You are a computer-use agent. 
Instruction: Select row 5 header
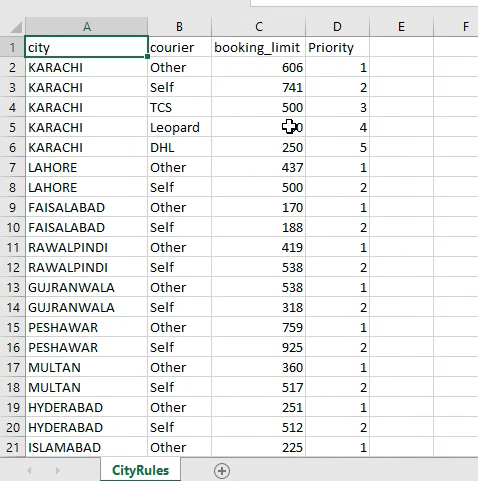click(13, 127)
